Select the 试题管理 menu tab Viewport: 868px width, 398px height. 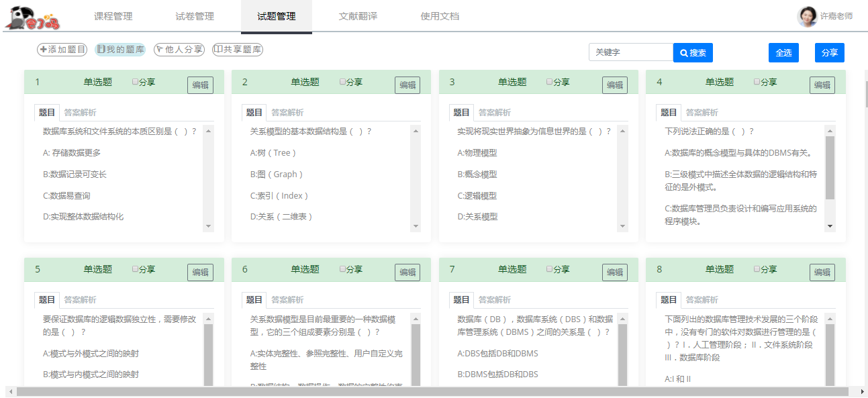277,16
